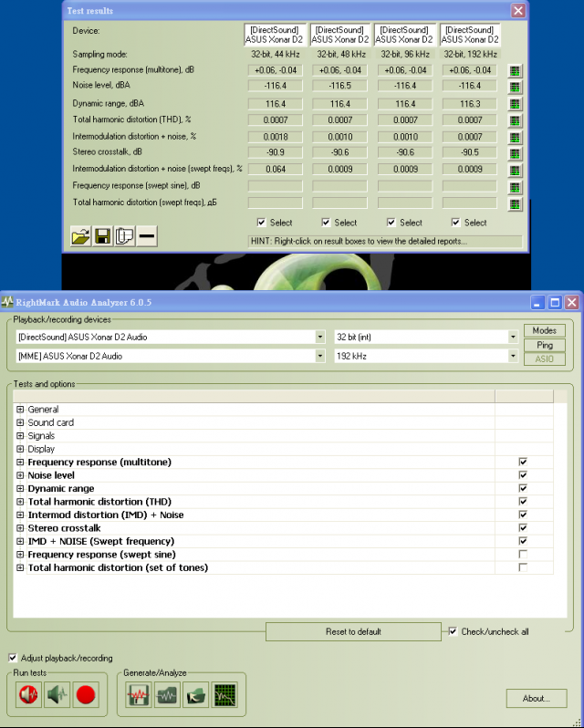Expand Total harmonic distortion (THD) node

pos(20,502)
